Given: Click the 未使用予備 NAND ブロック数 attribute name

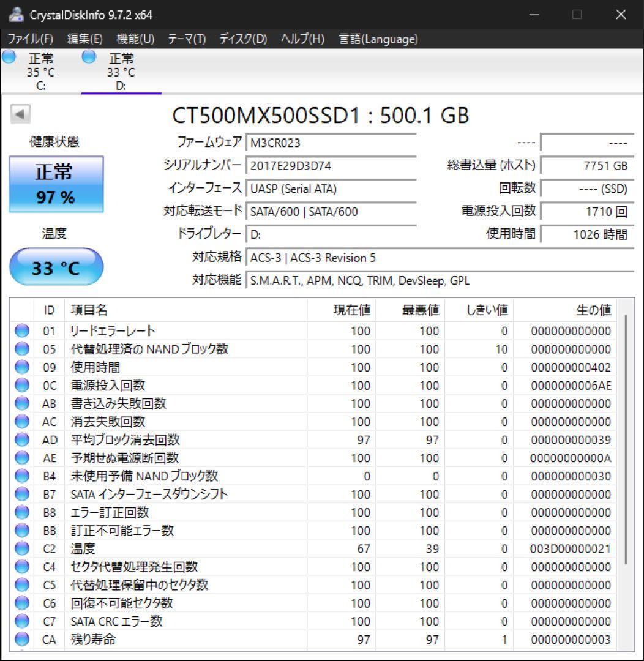Looking at the screenshot, I should (x=144, y=476).
